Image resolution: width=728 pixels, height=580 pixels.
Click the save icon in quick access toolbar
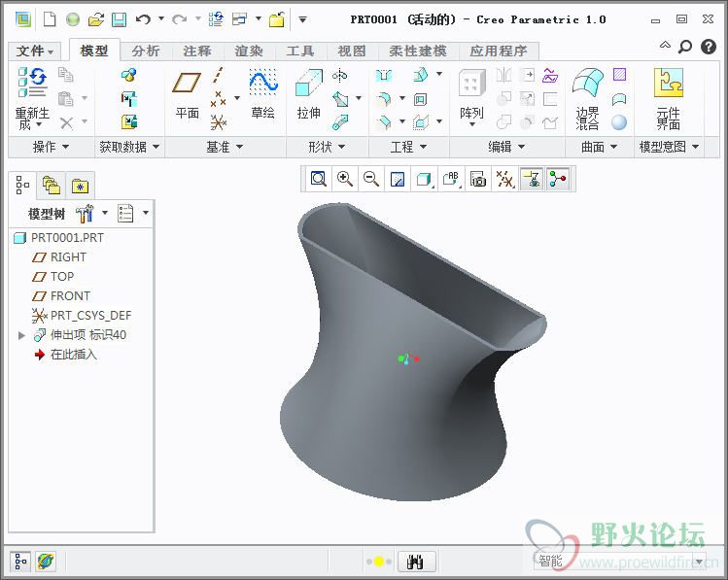(119, 19)
